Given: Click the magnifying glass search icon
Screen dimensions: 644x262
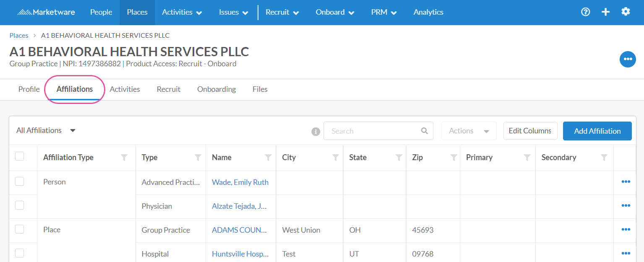Looking at the screenshot, I should (x=425, y=131).
